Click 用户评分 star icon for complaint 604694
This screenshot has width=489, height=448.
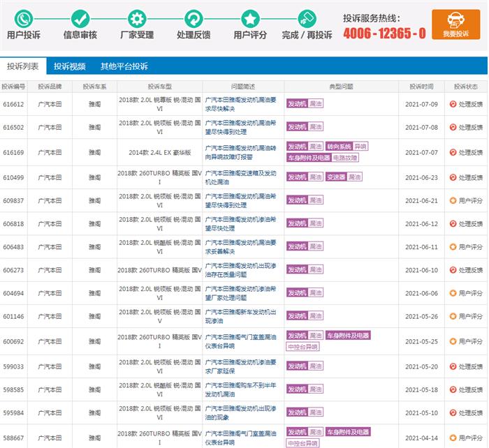point(453,293)
